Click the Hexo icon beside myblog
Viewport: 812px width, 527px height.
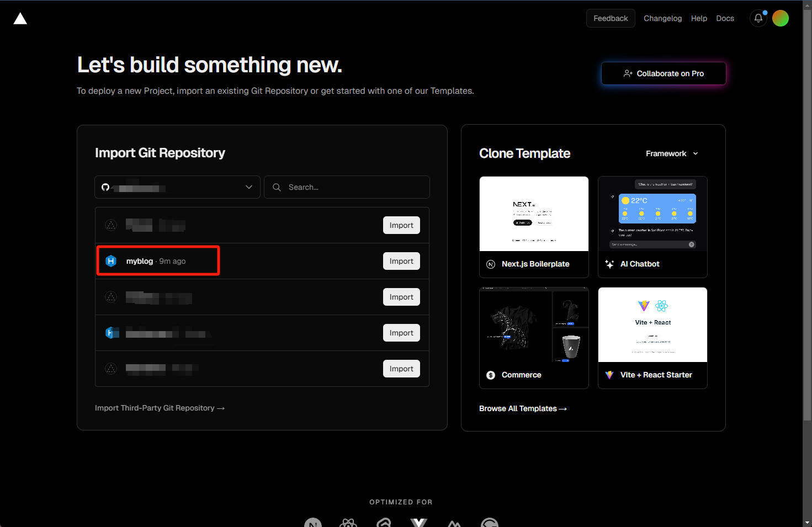(111, 261)
